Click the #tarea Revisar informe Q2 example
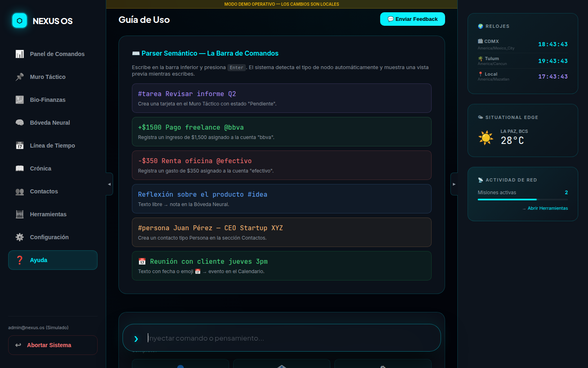Image resolution: width=588 pixels, height=368 pixels. [x=281, y=98]
